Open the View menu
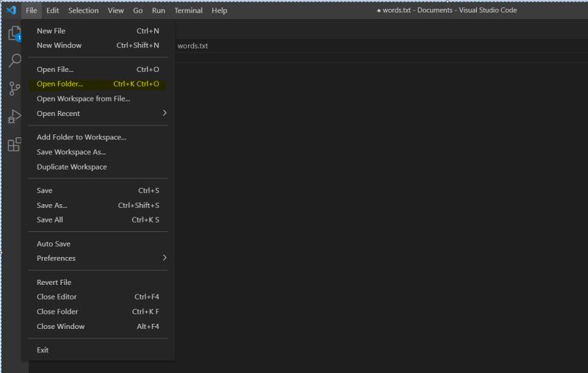588x373 pixels. (x=115, y=10)
